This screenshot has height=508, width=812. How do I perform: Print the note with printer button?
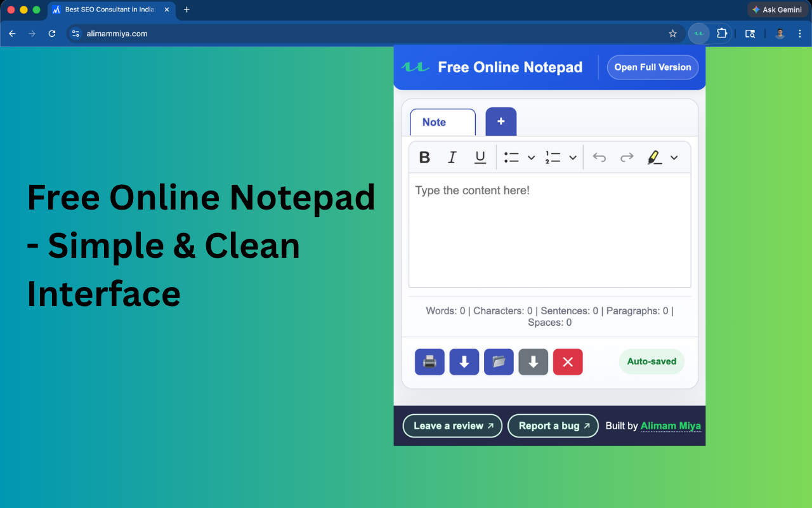point(429,362)
